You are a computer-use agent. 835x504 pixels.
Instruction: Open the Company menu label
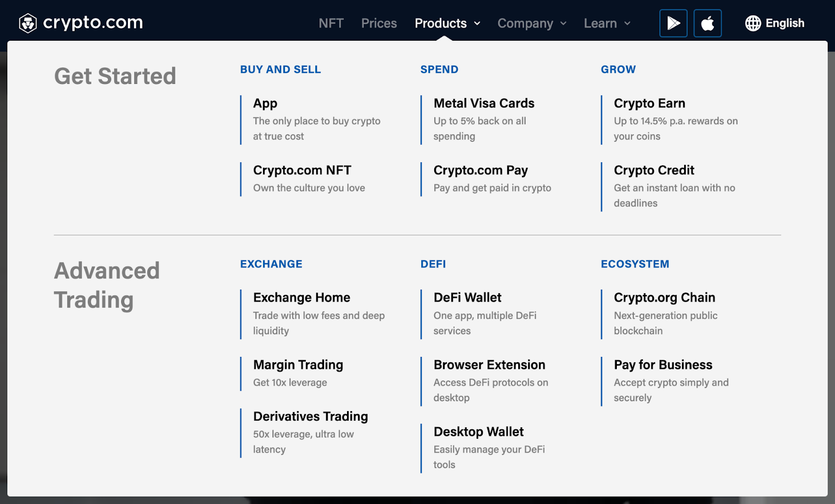click(x=525, y=23)
